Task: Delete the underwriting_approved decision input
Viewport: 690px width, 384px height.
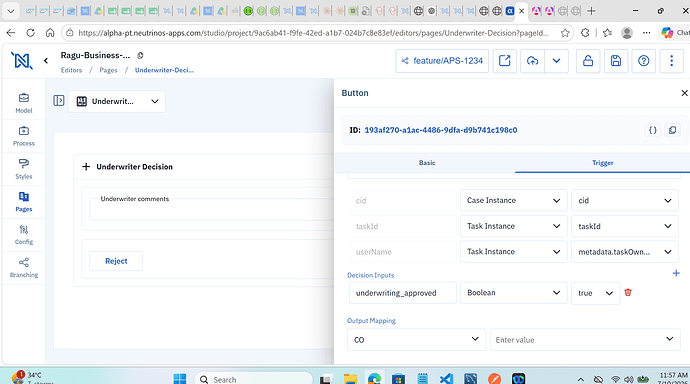Action: pos(628,293)
